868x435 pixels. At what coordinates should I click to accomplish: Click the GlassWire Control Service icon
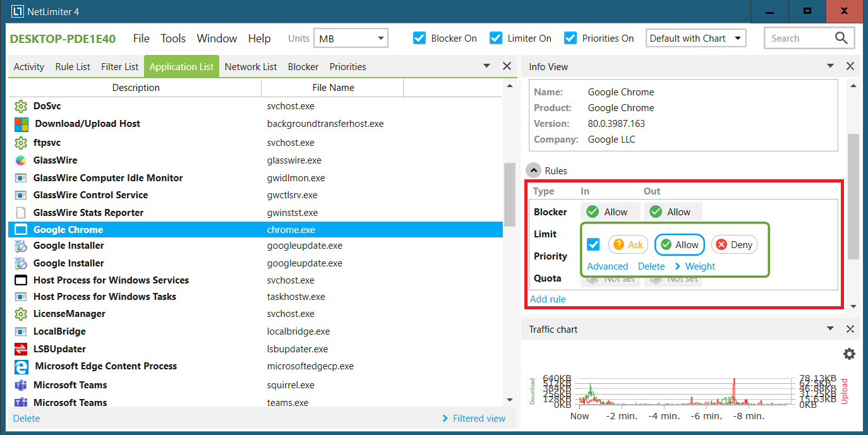21,195
